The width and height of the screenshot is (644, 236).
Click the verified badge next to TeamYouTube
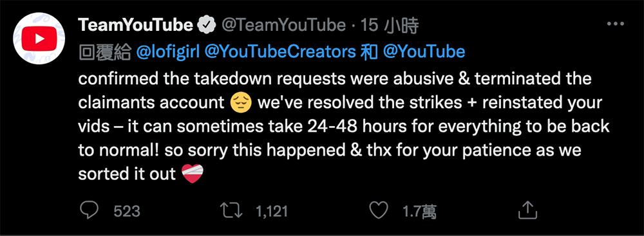tap(207, 26)
